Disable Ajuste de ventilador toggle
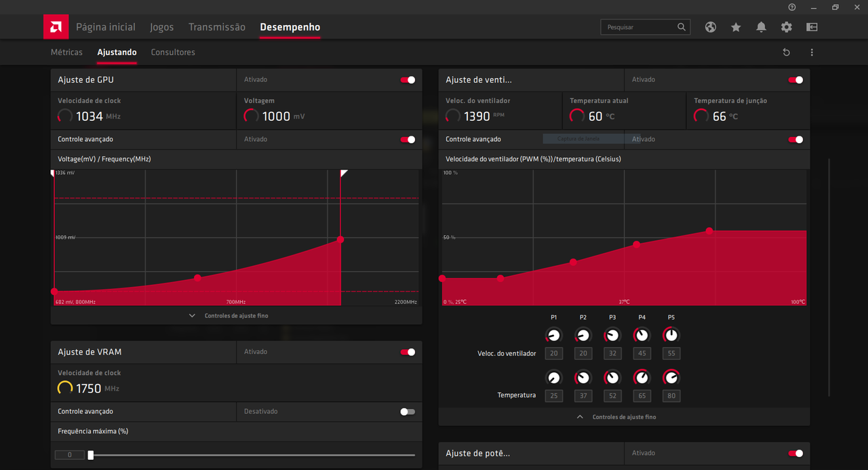This screenshot has height=470, width=868. 795,80
